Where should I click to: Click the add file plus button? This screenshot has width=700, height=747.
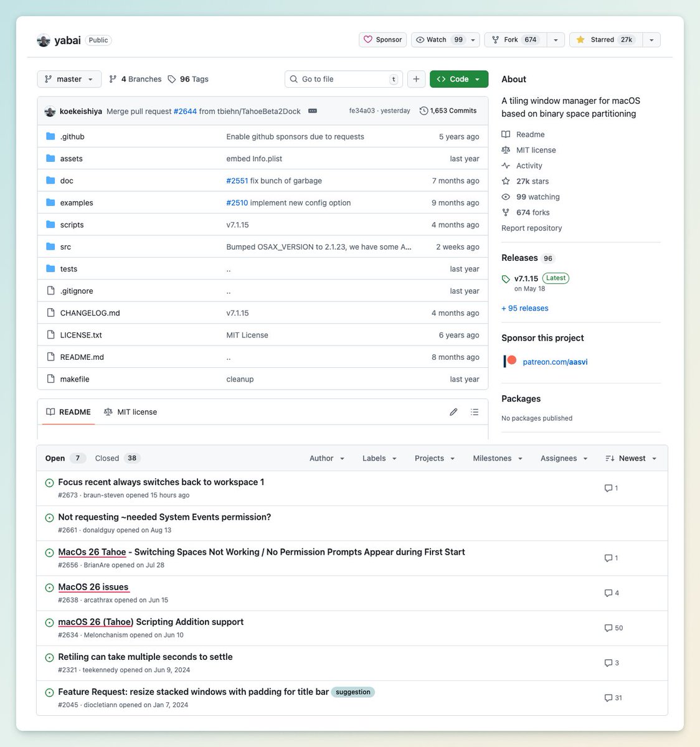[416, 79]
